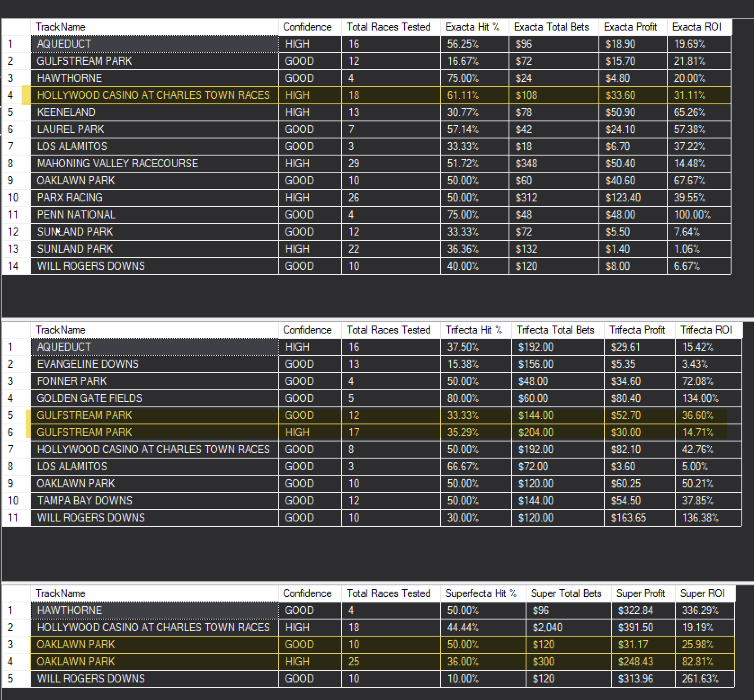Screen dimensions: 754x700
Task: Click the Exacta Hit % column header
Action: [x=475, y=27]
